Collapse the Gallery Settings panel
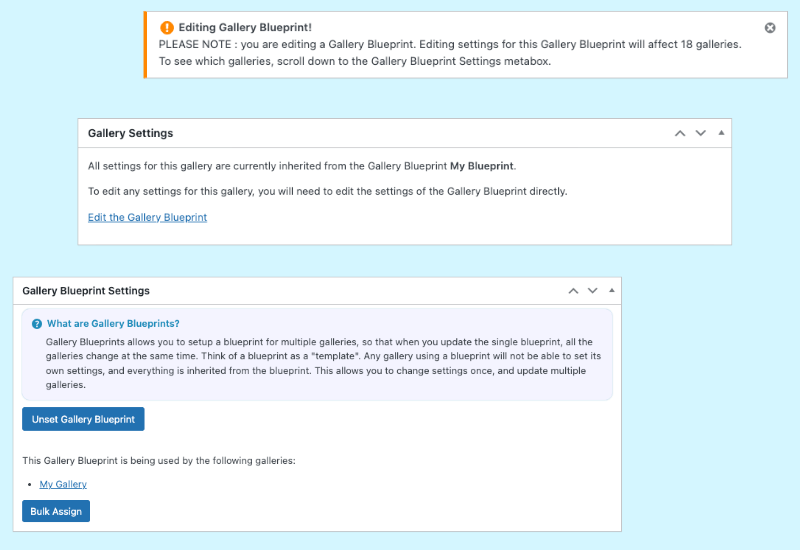800x550 pixels. [721, 133]
